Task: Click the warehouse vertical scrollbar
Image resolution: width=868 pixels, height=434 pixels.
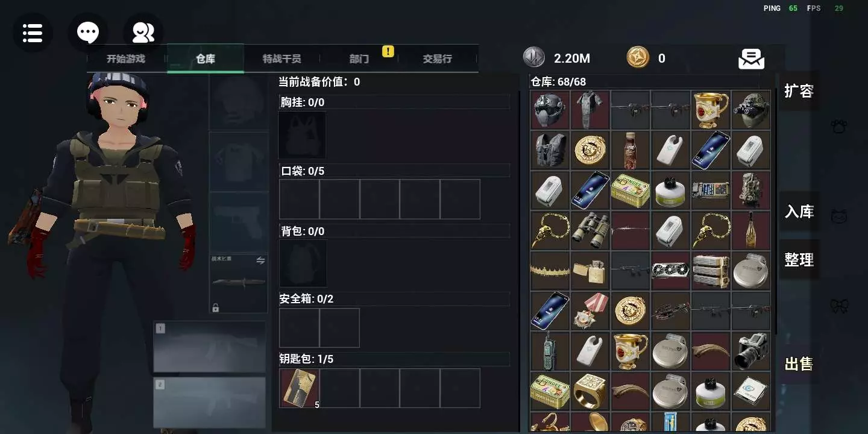Action: tap(776, 211)
